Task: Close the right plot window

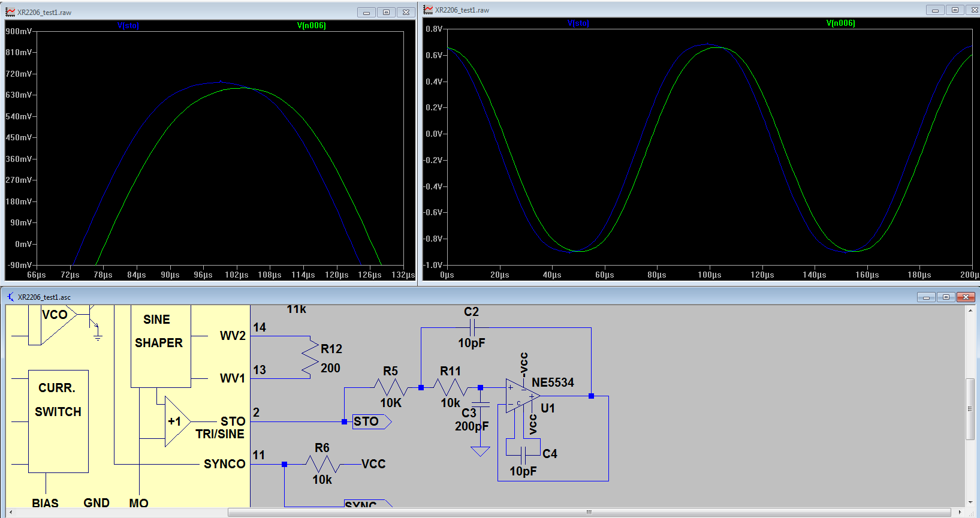Action: (974, 10)
